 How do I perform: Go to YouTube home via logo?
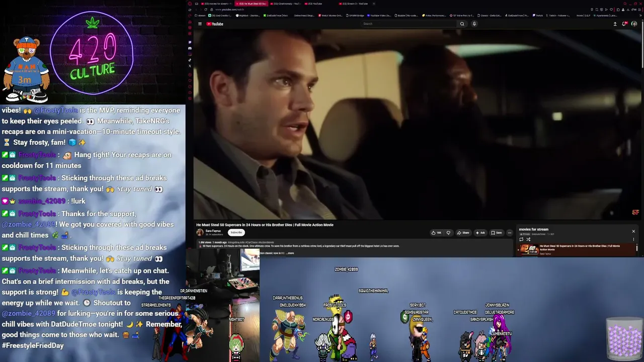coord(215,24)
